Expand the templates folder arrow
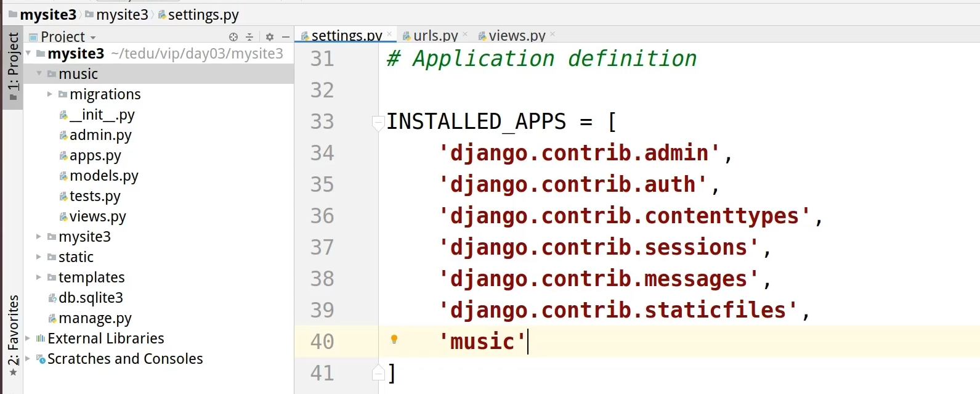Viewport: 980px width, 394px height. coord(39,277)
